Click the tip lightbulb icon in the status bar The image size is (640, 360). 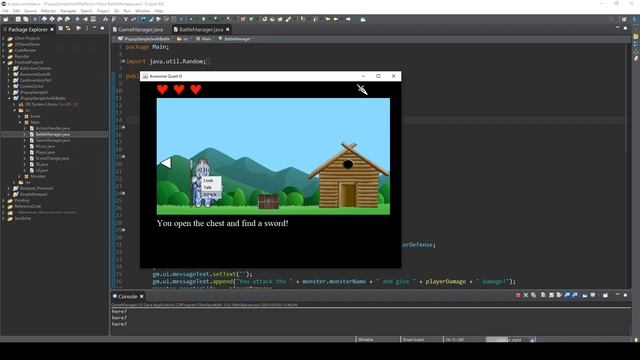(636, 339)
